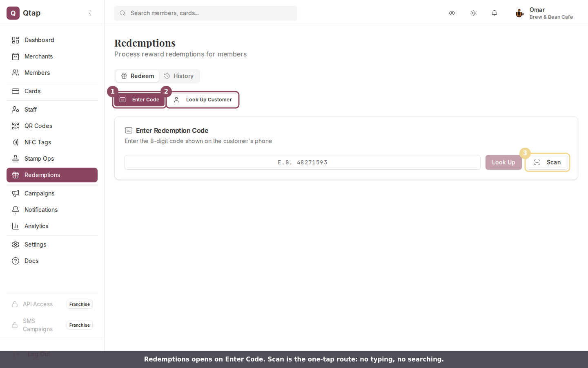The height and width of the screenshot is (368, 588).
Task: Open Omar's Brew & Bean Cafe profile menu
Action: (x=544, y=13)
